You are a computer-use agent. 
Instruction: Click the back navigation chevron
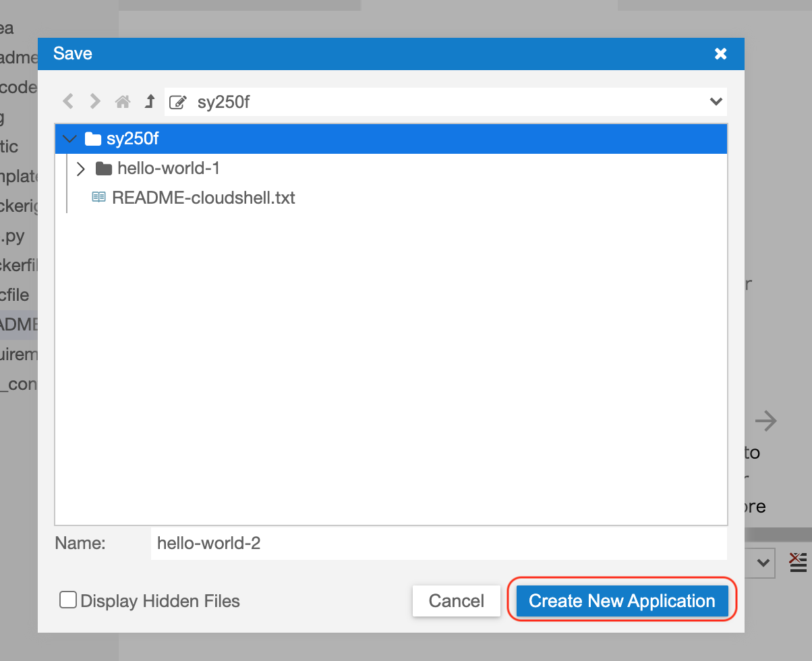(x=67, y=101)
